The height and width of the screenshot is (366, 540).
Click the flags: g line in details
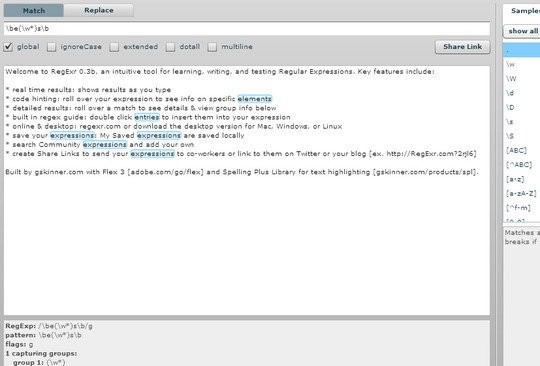(x=19, y=344)
